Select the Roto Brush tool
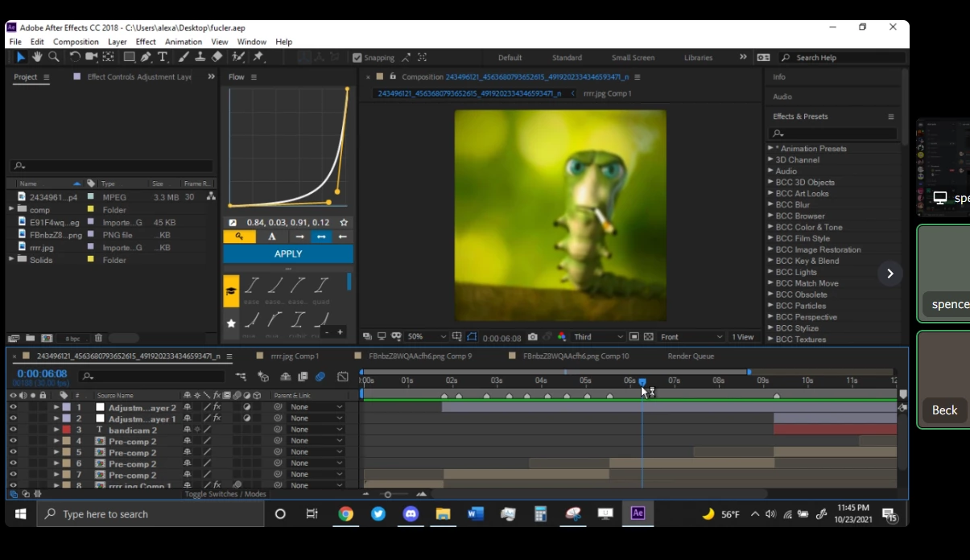The image size is (970, 560). click(x=238, y=57)
